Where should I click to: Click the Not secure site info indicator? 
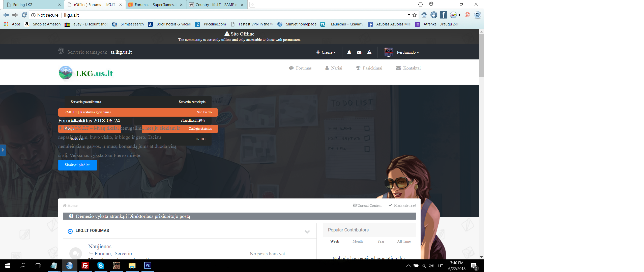coord(45,15)
